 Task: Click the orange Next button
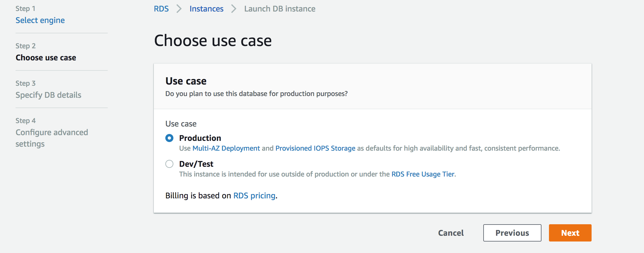(x=570, y=233)
